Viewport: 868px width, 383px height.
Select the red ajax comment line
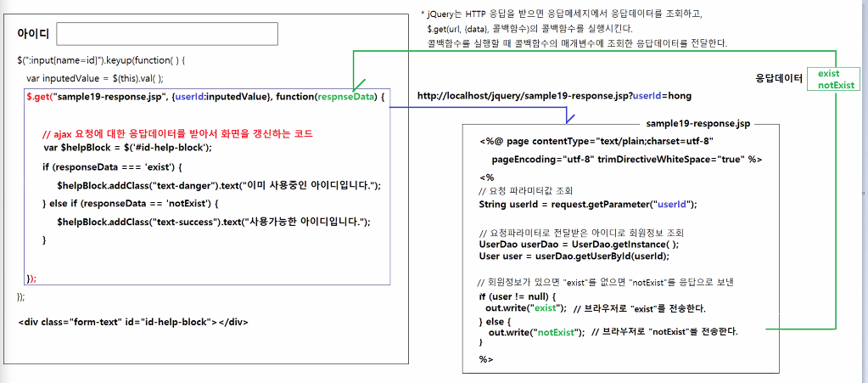point(177,135)
